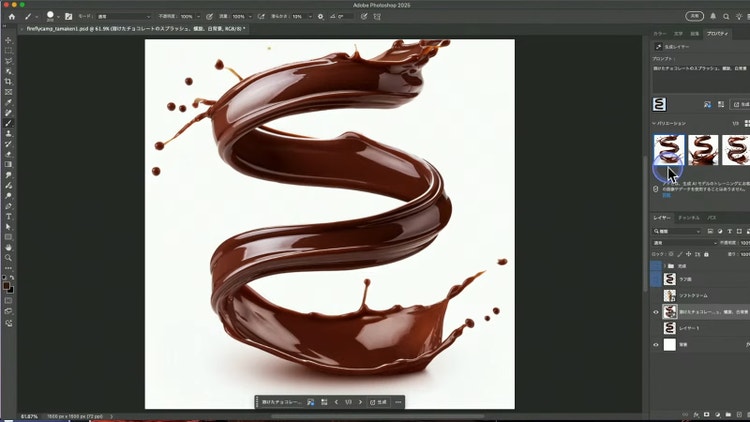
Task: Click the Share button at top right
Action: [x=695, y=16]
